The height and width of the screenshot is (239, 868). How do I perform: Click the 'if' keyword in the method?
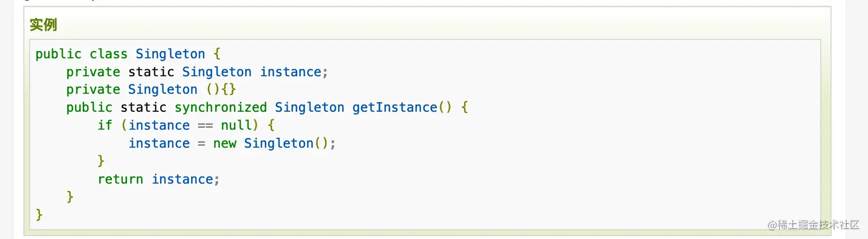coord(105,125)
